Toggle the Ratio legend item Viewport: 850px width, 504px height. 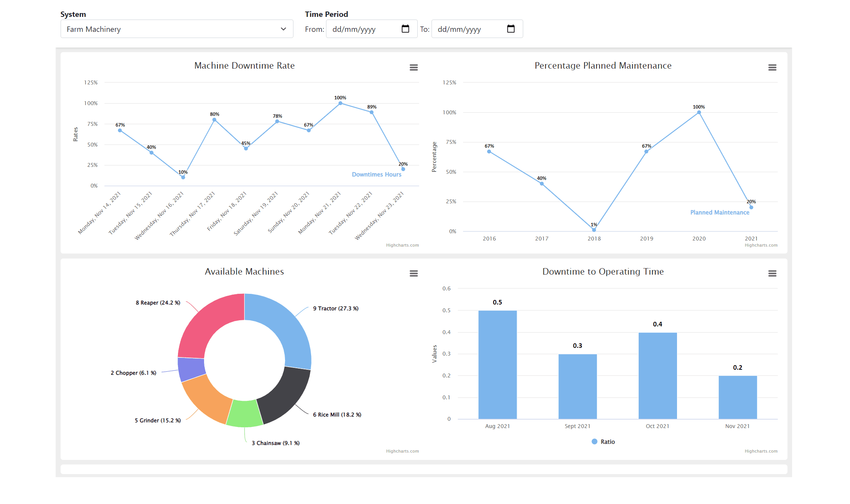point(603,442)
